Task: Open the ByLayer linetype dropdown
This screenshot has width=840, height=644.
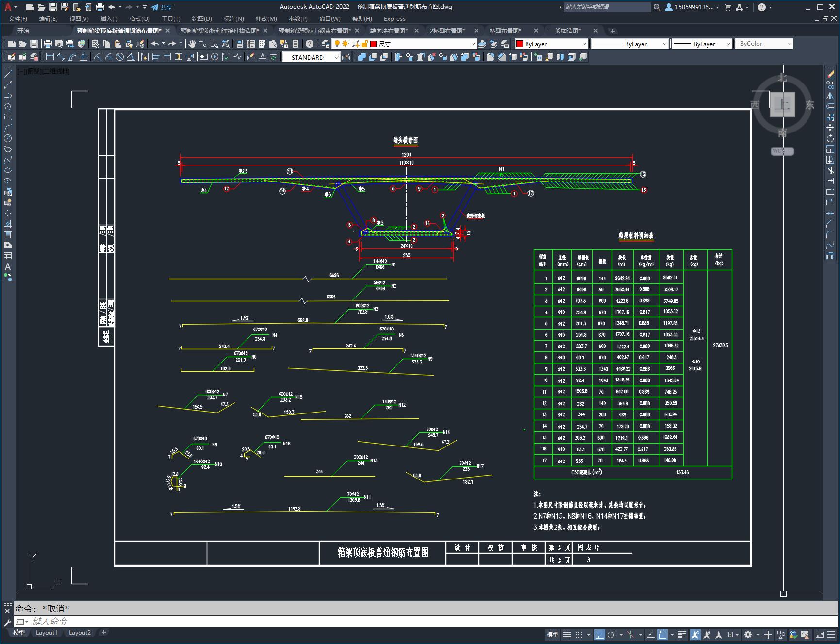Action: [630, 44]
